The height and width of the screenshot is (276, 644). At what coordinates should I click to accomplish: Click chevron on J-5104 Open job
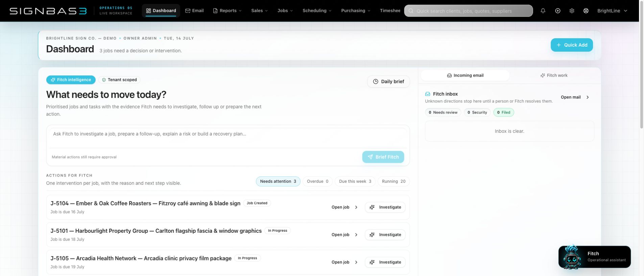pyautogui.click(x=356, y=207)
